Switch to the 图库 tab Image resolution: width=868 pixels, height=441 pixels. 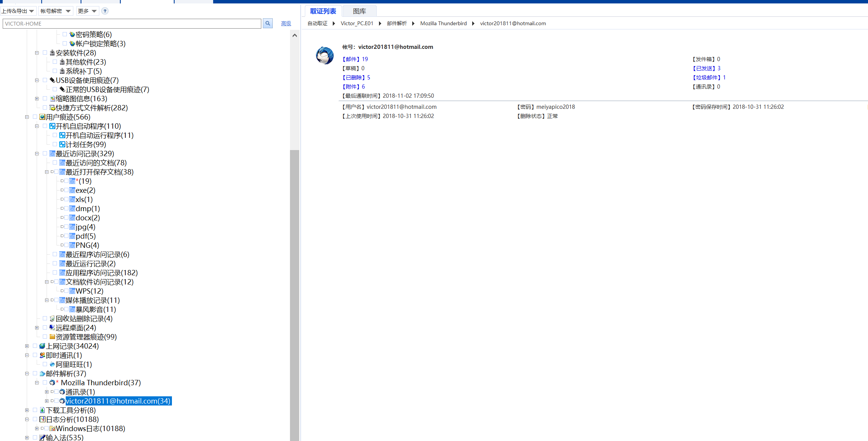click(x=359, y=11)
